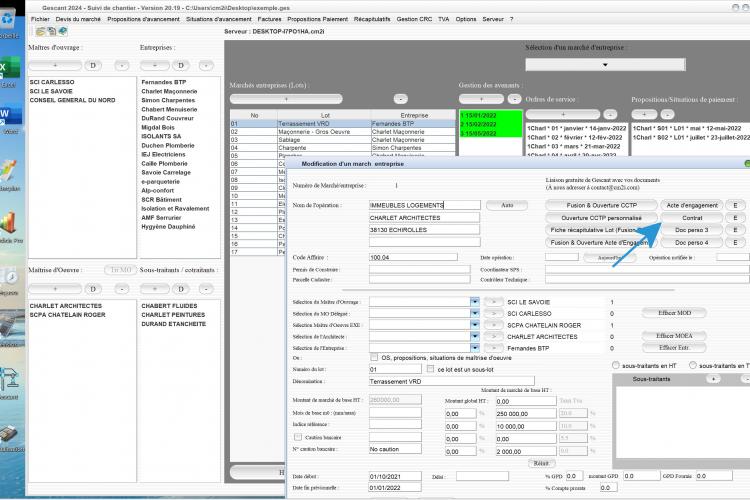The height and width of the screenshot is (500, 750).
Task: Click the E button next to Acte d'engagement
Action: [735, 205]
